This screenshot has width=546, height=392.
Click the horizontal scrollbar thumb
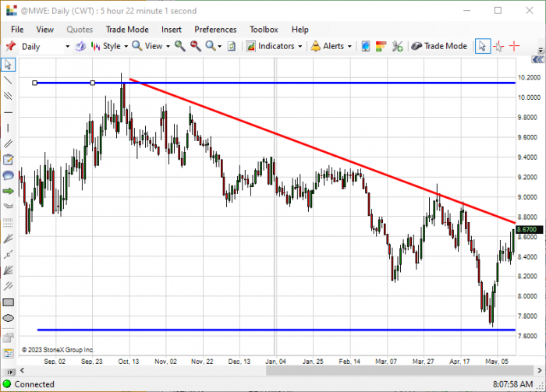coord(399,370)
